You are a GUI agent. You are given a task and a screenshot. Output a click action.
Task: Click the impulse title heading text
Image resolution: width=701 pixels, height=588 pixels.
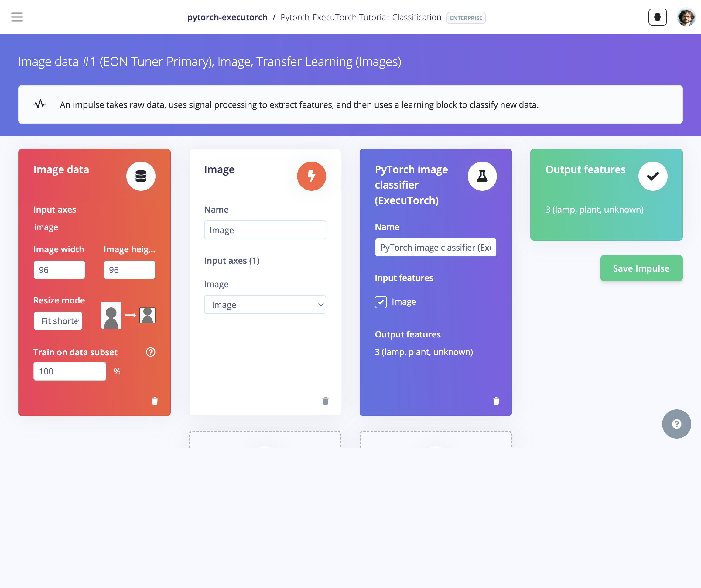(210, 62)
